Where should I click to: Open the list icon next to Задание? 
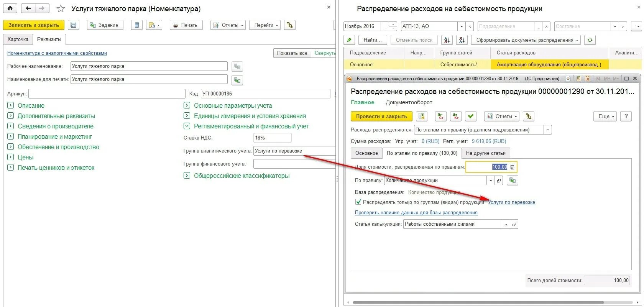coord(137,25)
